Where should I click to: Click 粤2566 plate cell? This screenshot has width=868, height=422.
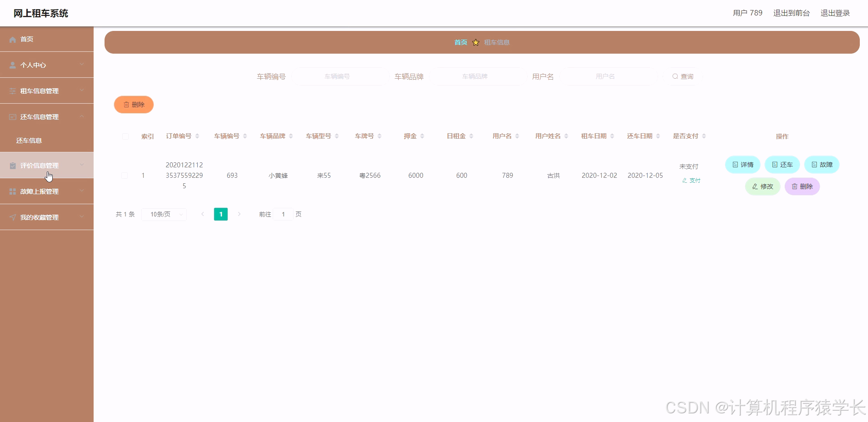370,176
